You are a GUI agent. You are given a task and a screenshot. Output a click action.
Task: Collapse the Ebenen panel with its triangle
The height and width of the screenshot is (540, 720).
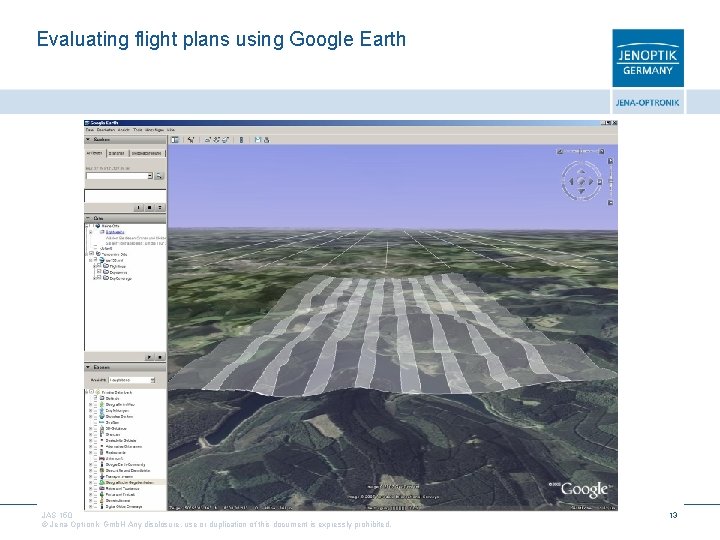click(88, 367)
